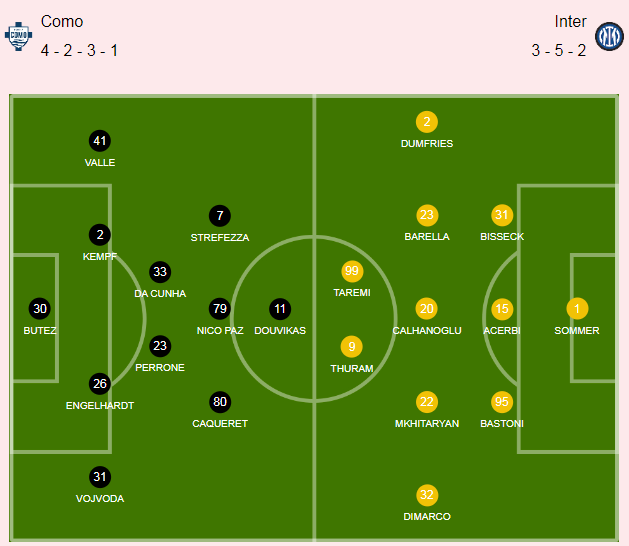The height and width of the screenshot is (546, 629).
Task: Click the Inter club logo icon
Action: coord(609,36)
